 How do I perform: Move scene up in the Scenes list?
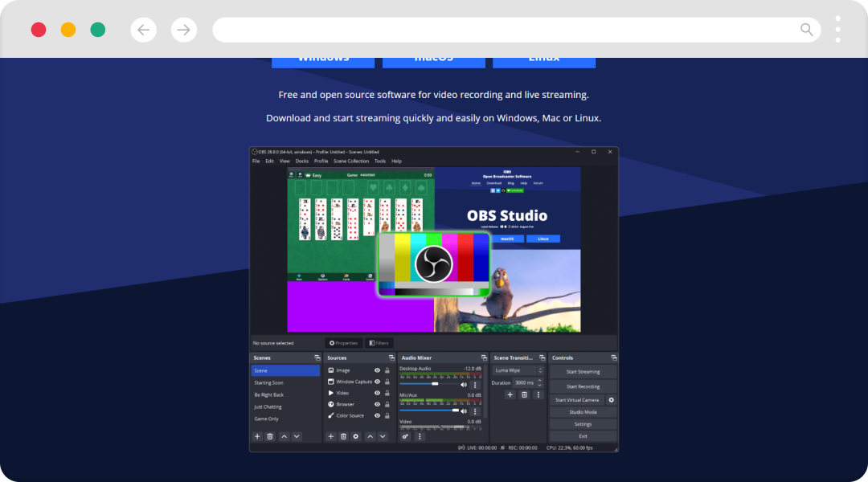[x=284, y=437]
